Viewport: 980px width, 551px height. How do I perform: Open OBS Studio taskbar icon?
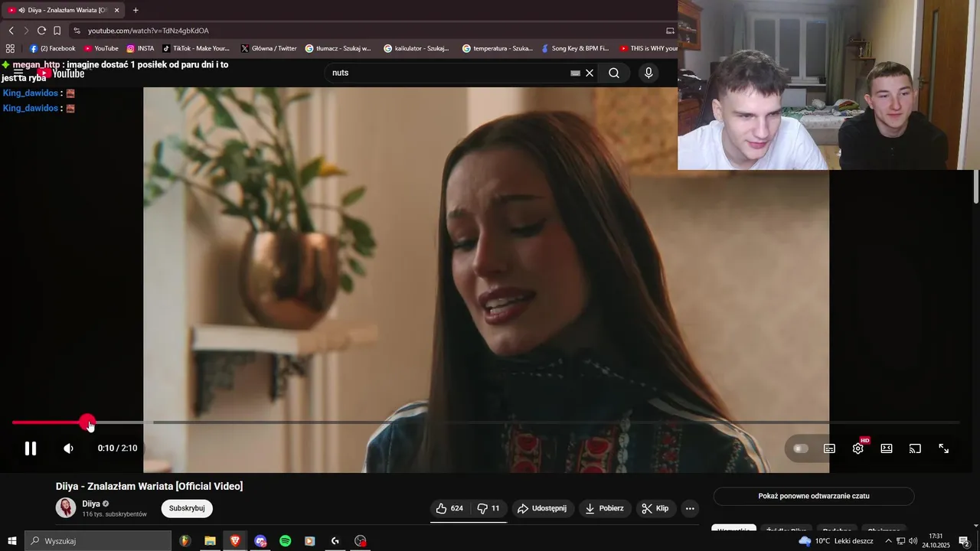pos(361,541)
